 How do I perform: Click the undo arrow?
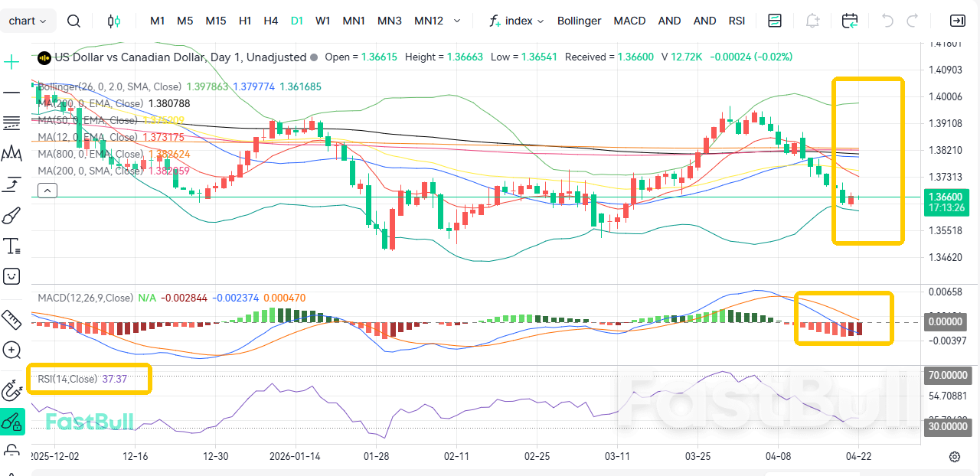coord(889,21)
